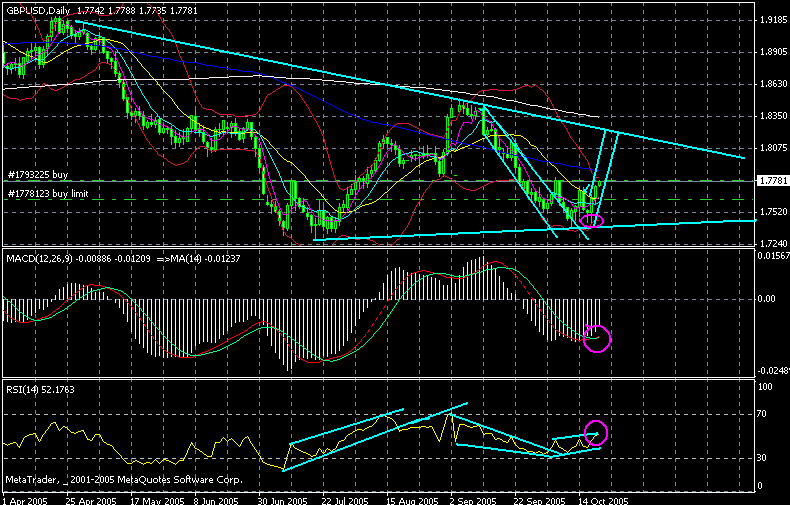
Task: Select the #1778123 buy limit order label
Action: [48, 194]
